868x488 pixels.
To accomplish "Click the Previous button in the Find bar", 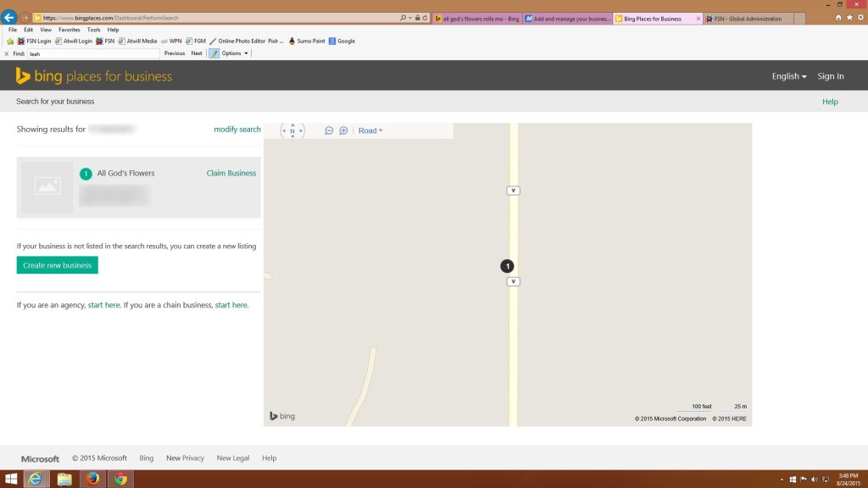I will pos(175,53).
